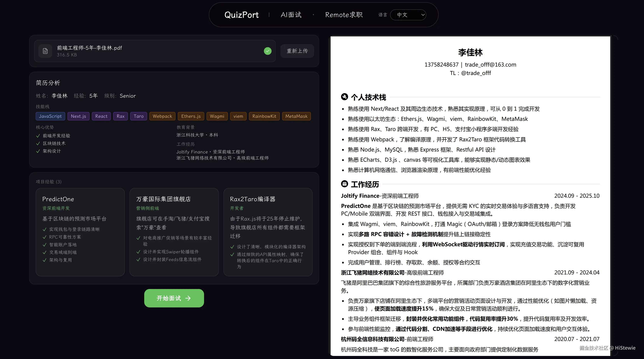Open the 中文 language dropdown
Screen dimensions: 644x359
point(408,15)
